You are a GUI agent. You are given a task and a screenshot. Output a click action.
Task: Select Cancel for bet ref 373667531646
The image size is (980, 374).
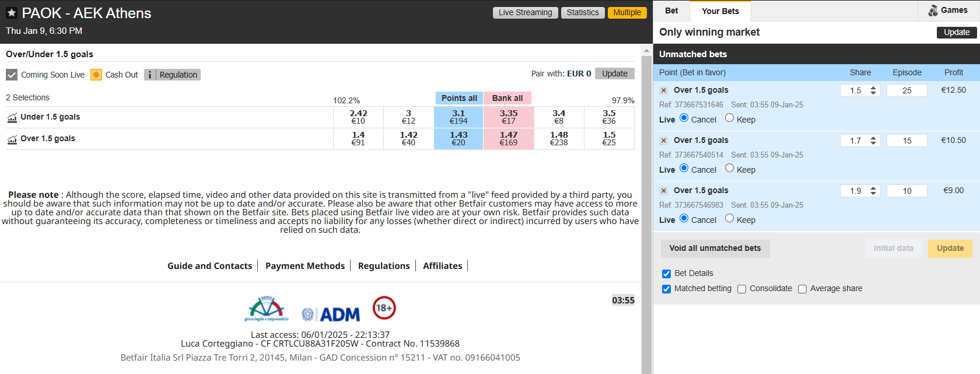click(684, 118)
